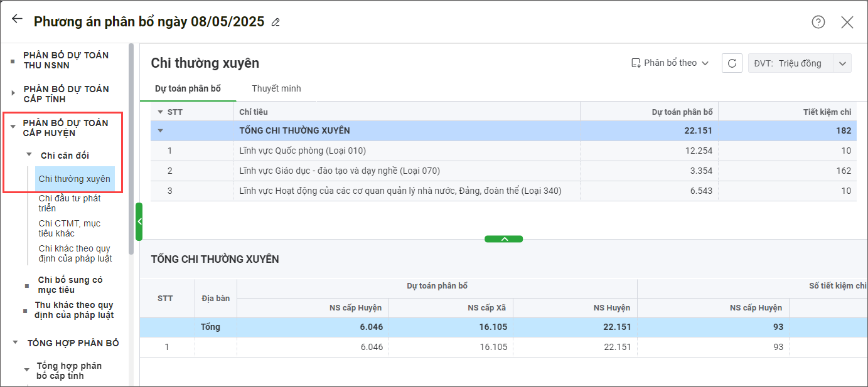The height and width of the screenshot is (387, 868).
Task: Select 'Lĩnh vực Quốc phòng (Loại 010)' row
Action: pos(303,151)
